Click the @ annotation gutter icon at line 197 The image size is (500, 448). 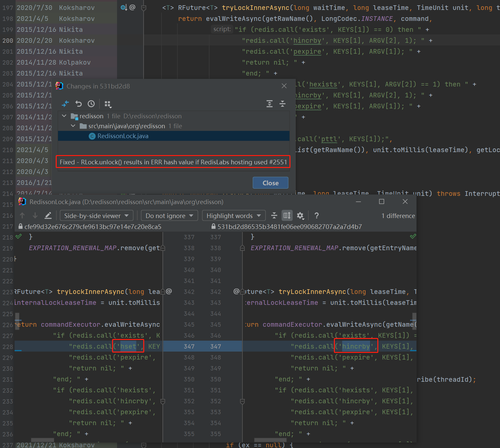(132, 7)
